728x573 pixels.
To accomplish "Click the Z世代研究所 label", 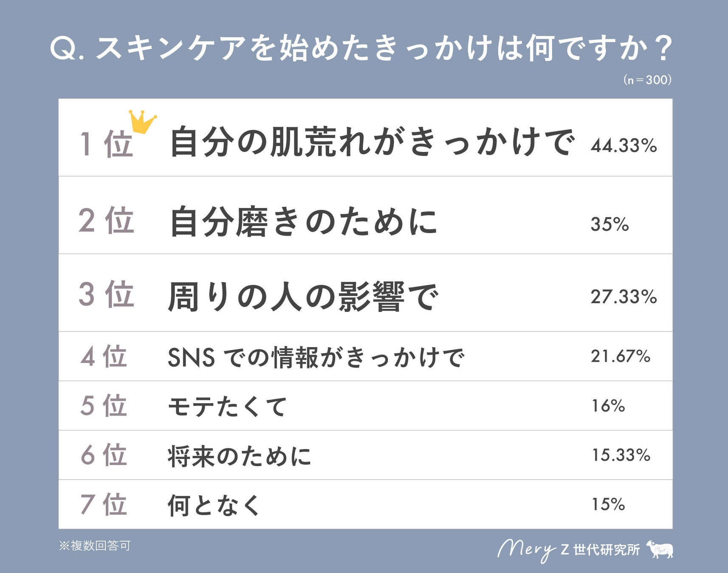I will click(x=600, y=550).
